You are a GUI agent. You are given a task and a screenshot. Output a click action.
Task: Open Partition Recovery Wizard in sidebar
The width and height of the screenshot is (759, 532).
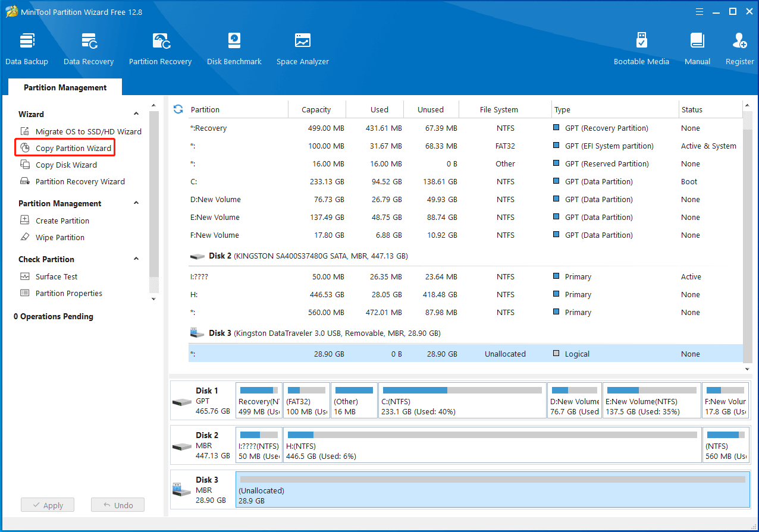click(73, 181)
